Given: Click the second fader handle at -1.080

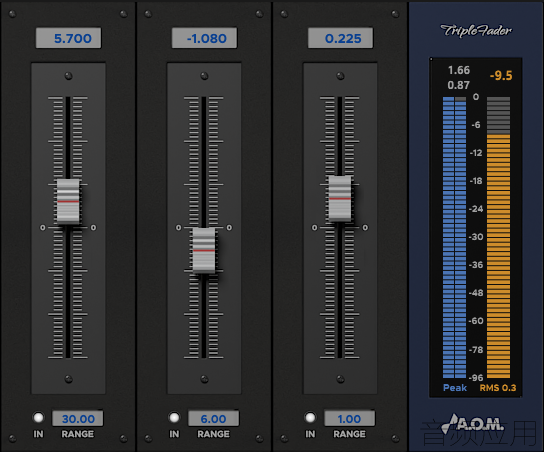Looking at the screenshot, I should click(204, 250).
